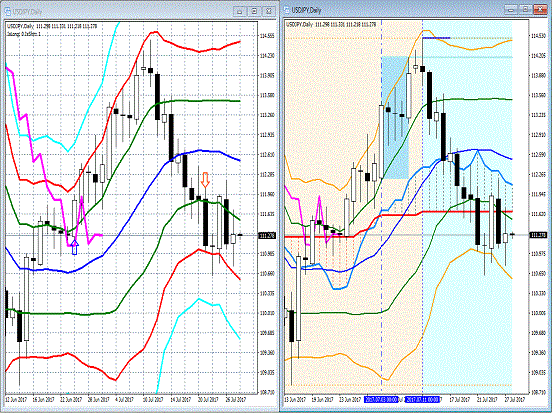Click the 2017.07.03 00:00 vertical line label
The width and height of the screenshot is (552, 413).
tap(381, 400)
